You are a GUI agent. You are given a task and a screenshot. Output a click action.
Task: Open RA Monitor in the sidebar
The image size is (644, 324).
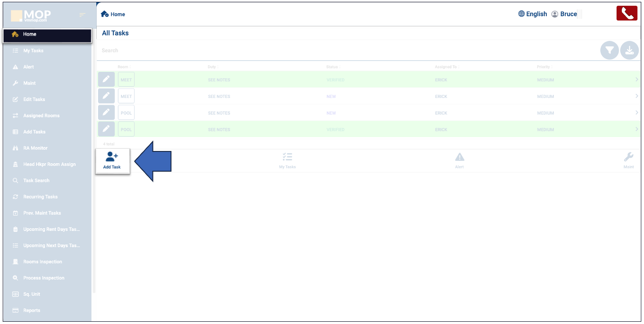[x=35, y=148]
